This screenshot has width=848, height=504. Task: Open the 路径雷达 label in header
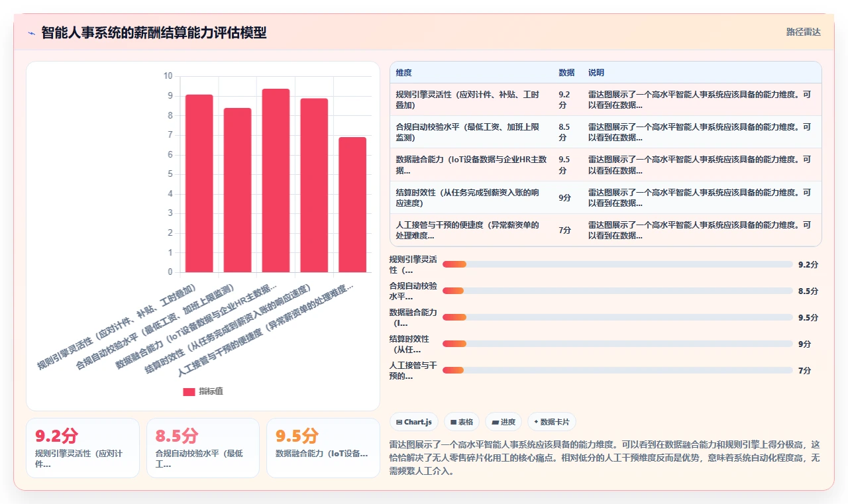pos(803,32)
